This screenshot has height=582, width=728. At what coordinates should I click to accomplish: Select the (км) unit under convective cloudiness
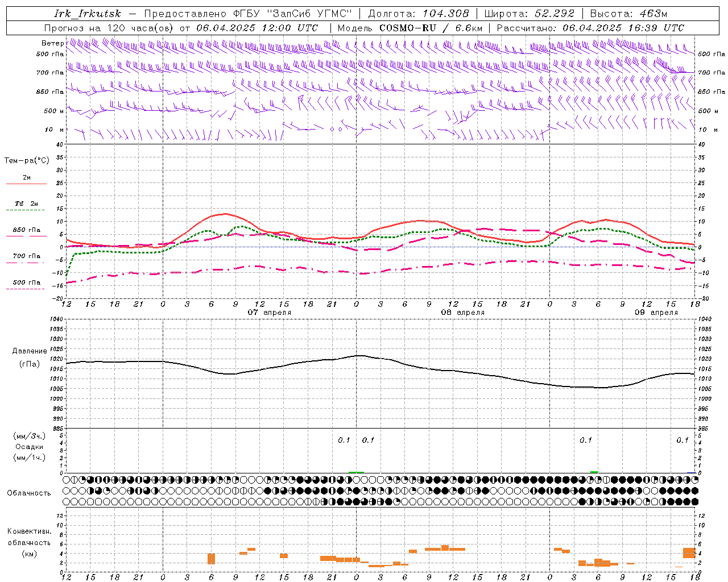(x=30, y=554)
